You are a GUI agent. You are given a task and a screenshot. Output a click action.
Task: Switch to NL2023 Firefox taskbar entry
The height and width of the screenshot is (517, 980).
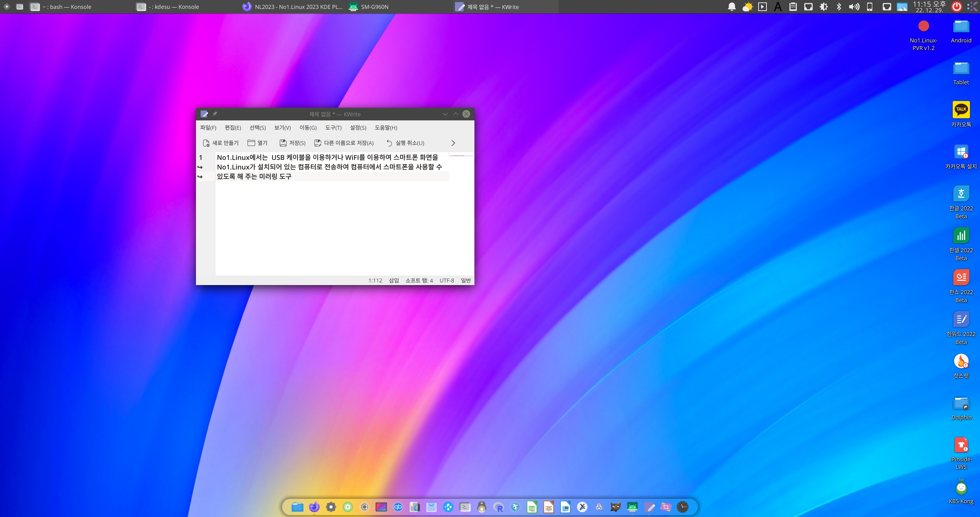click(x=293, y=7)
